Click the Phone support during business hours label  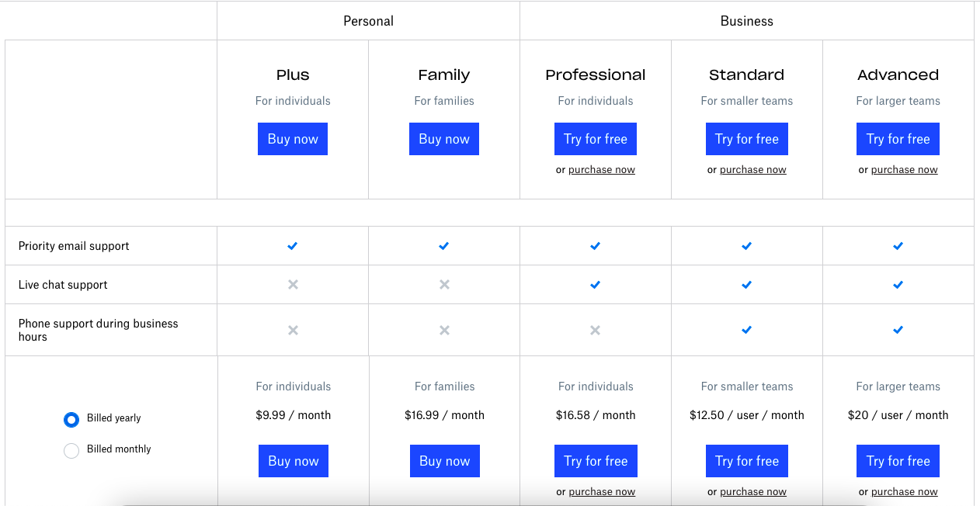(x=98, y=330)
